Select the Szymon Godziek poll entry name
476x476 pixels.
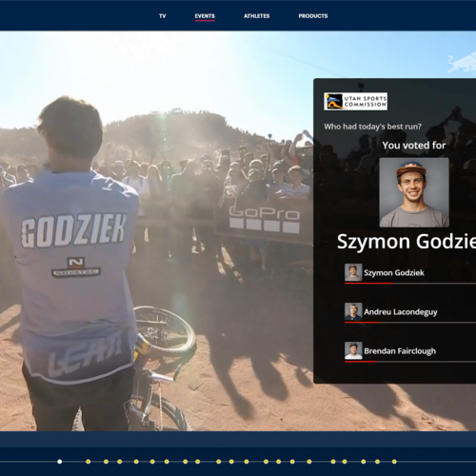(x=394, y=273)
